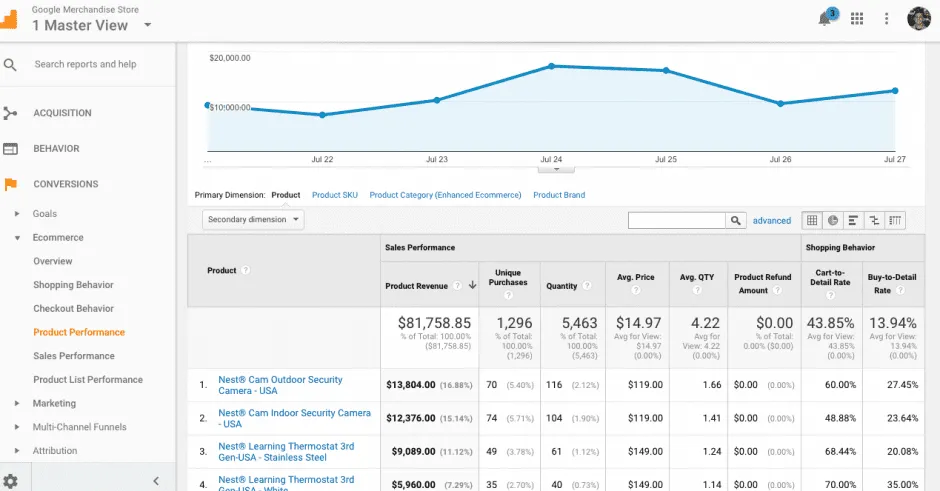Open Nest Learning Thermostat Stainless Steel link
The image size is (940, 491).
pyautogui.click(x=286, y=451)
